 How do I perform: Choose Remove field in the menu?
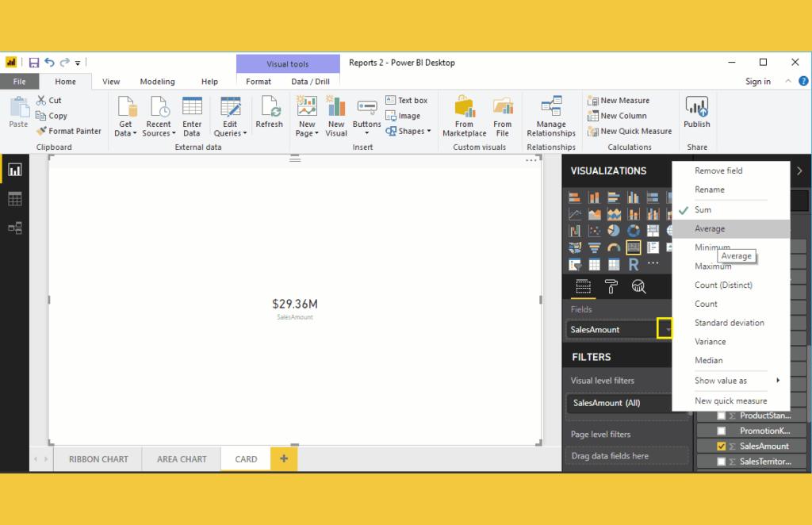730,171
